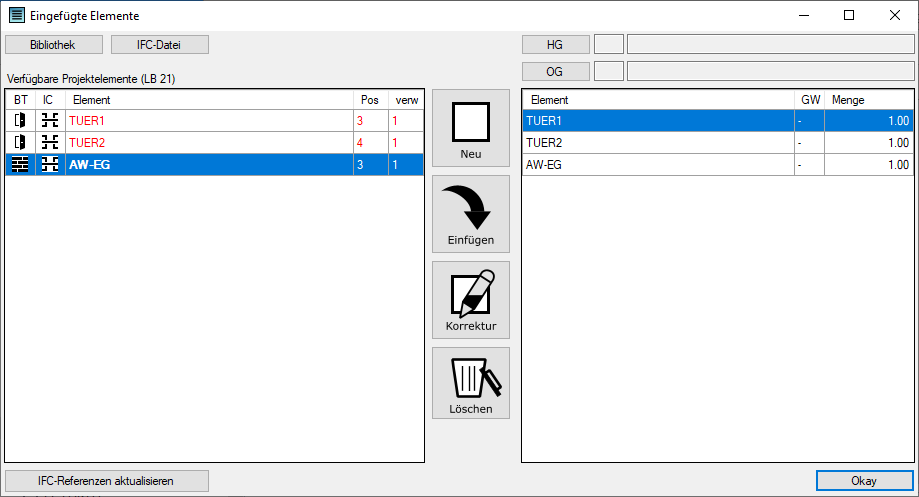
Task: Close the Eingefügte Elemente window
Action: tap(895, 15)
